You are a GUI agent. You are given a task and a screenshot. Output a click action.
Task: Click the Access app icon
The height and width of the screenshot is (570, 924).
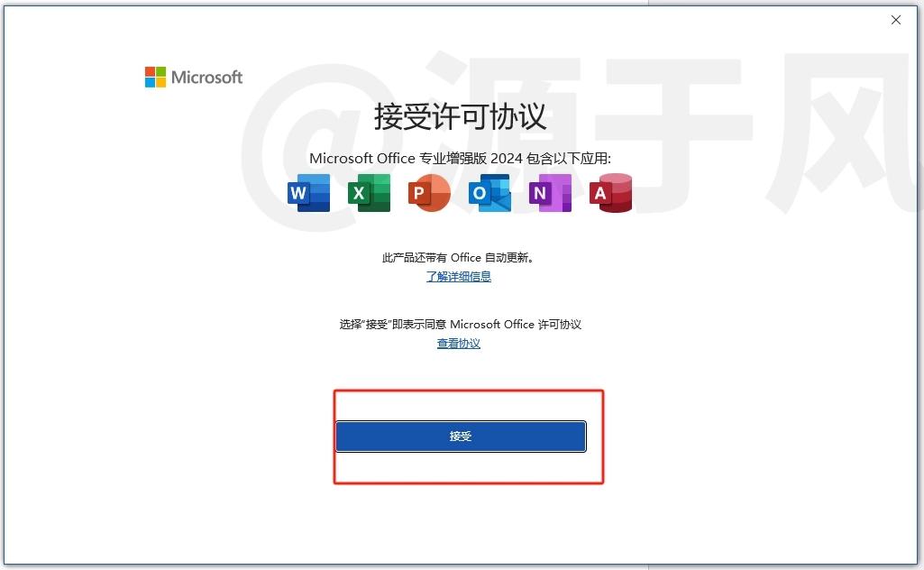click(x=610, y=193)
